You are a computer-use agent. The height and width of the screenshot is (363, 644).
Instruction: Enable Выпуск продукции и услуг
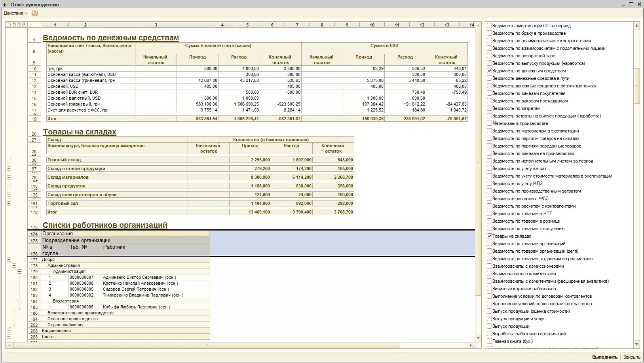tap(490, 319)
